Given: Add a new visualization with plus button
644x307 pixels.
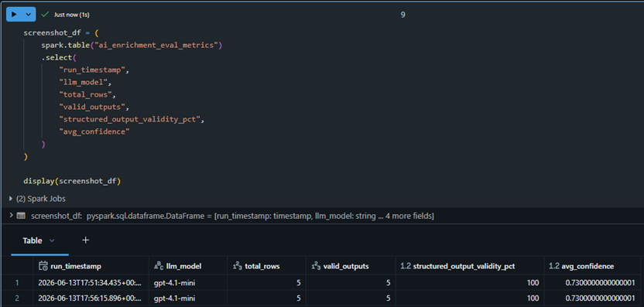Looking at the screenshot, I should [x=85, y=240].
